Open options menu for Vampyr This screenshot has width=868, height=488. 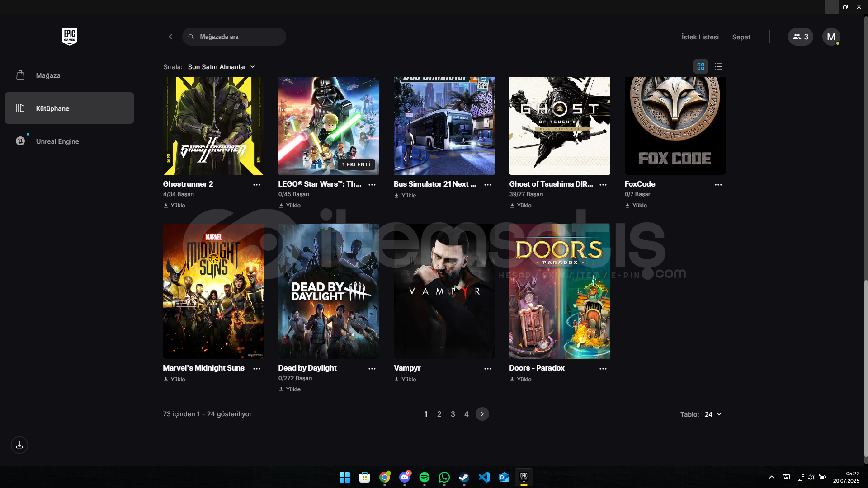tap(487, 369)
